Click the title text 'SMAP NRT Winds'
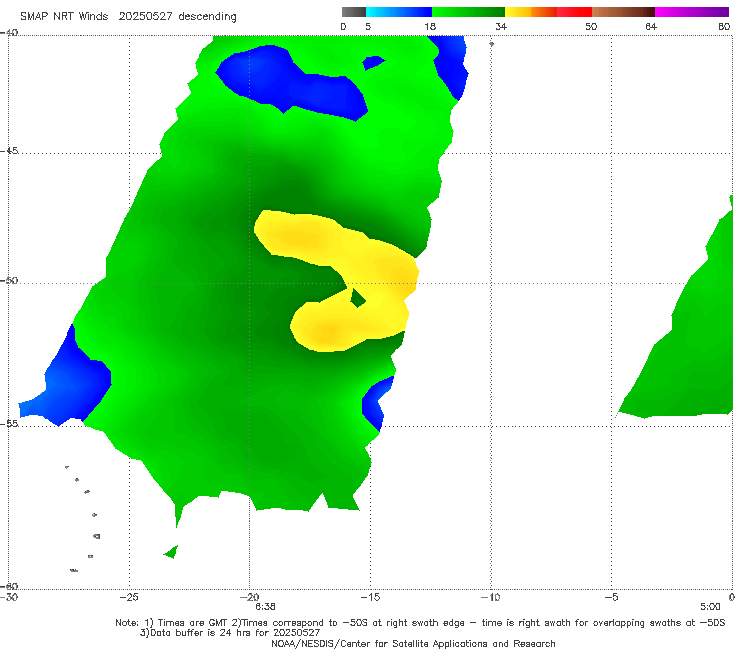The width and height of the screenshot is (740, 650). [x=64, y=16]
